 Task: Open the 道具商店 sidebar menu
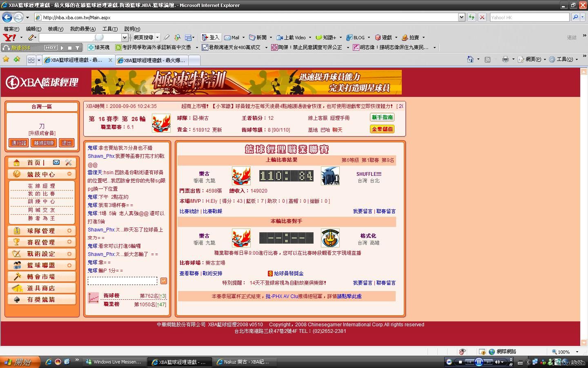[42, 288]
